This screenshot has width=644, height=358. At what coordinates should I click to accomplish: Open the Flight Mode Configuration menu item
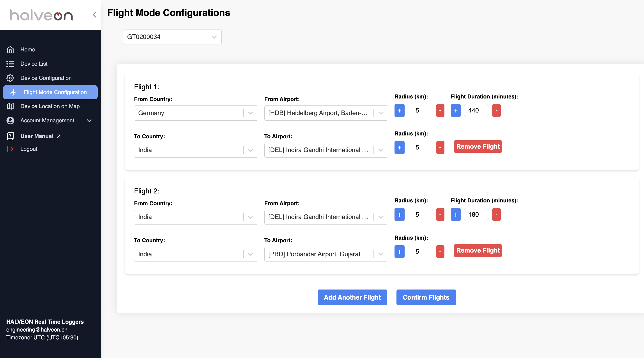click(x=50, y=92)
